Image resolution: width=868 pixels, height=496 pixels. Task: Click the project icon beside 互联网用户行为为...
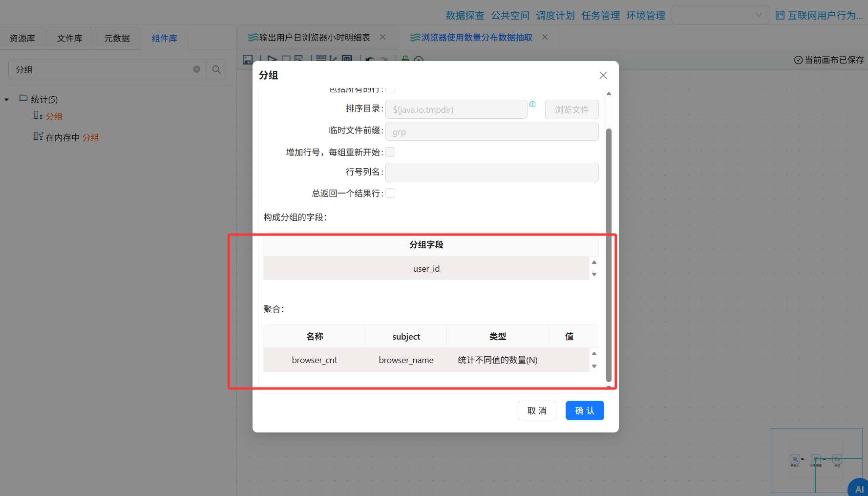[x=780, y=15]
